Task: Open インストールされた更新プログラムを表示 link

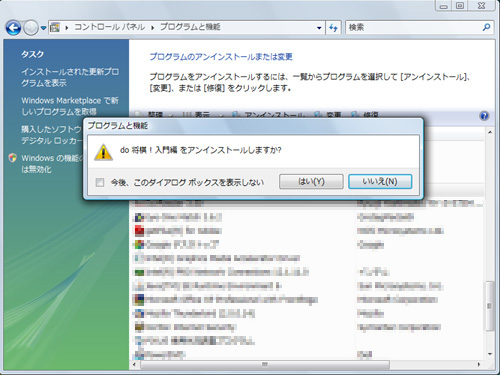Action: click(x=70, y=77)
